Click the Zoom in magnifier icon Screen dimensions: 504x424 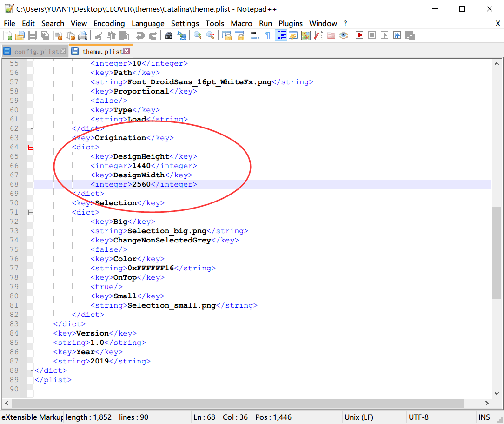198,35
